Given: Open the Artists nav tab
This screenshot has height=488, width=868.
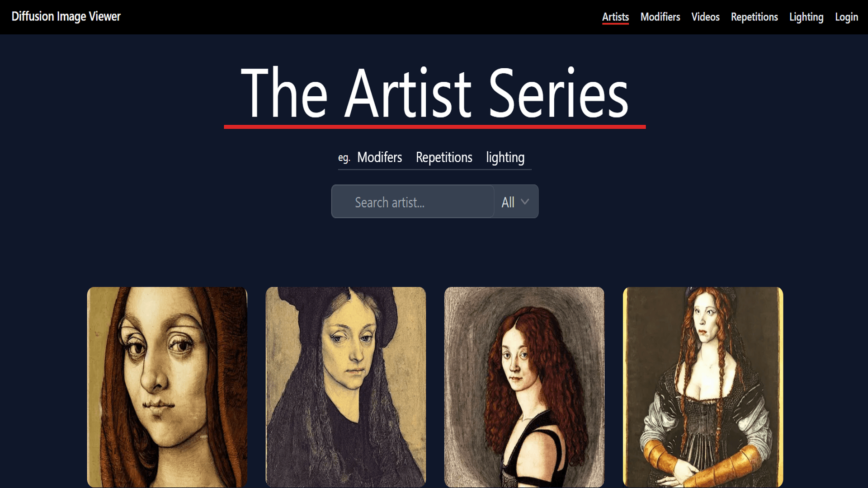Looking at the screenshot, I should (x=615, y=17).
